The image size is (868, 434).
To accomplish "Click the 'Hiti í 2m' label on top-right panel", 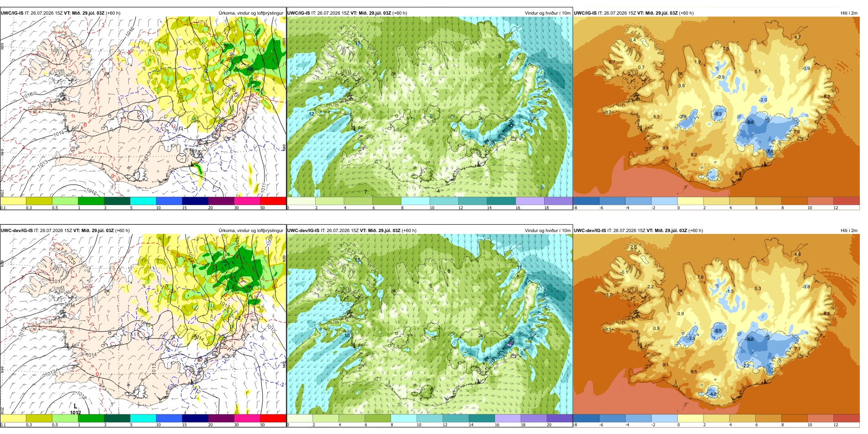I will click(x=849, y=13).
